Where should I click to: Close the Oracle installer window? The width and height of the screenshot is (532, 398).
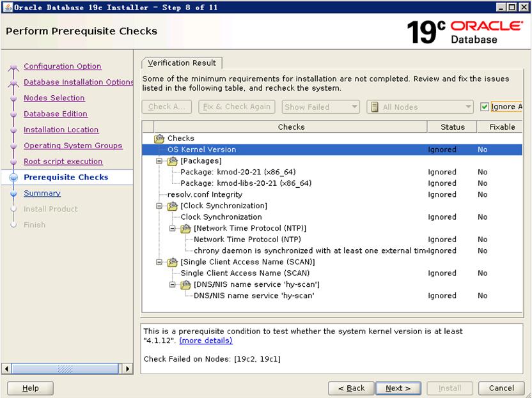pos(523,7)
